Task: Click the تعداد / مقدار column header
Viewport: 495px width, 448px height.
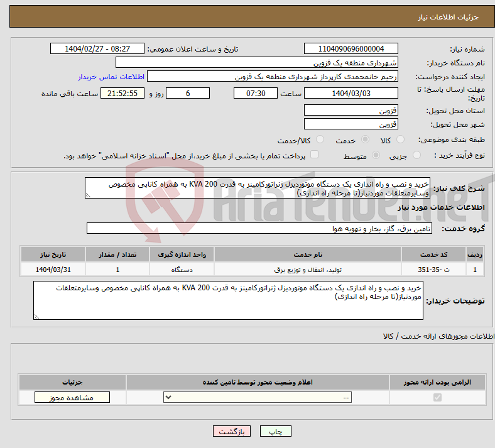Action: coord(117,254)
